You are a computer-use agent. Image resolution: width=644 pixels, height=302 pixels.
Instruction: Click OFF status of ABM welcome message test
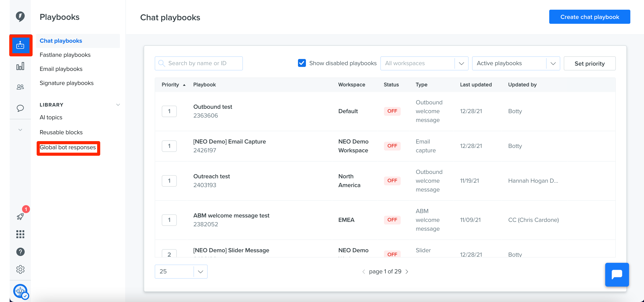392,220
